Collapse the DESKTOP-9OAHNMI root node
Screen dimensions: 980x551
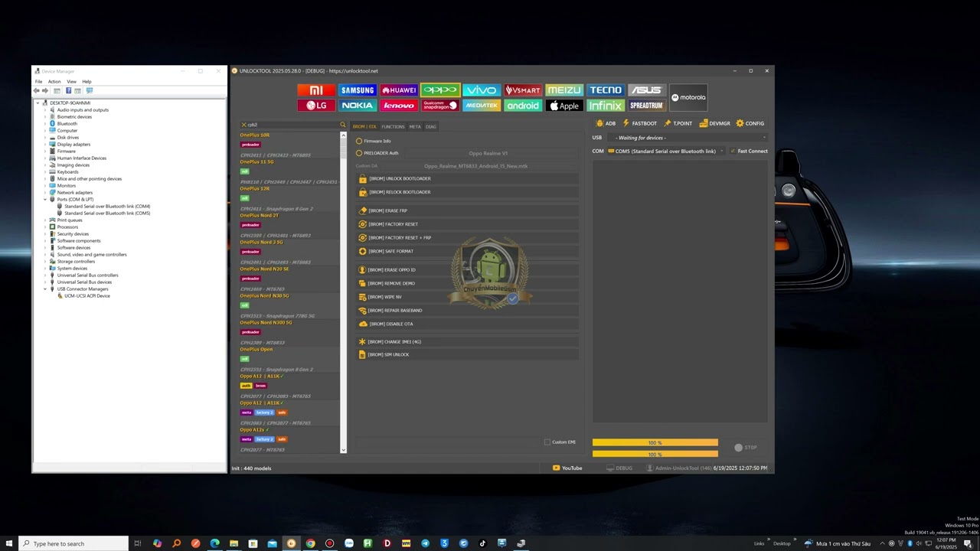coord(38,103)
